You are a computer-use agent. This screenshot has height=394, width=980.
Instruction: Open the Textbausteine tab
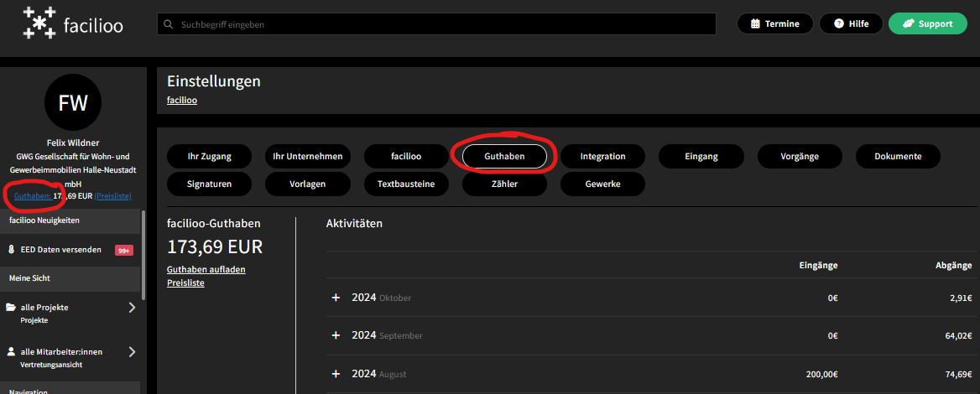[406, 184]
